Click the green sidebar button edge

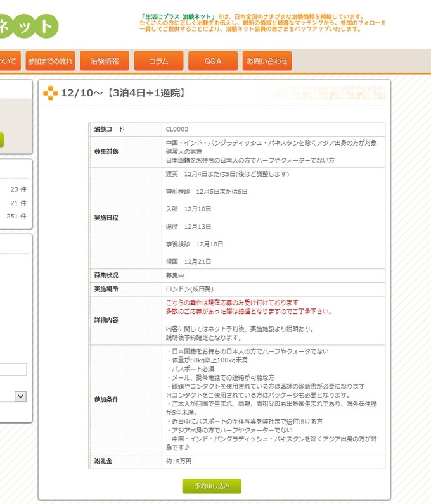(x=2, y=140)
